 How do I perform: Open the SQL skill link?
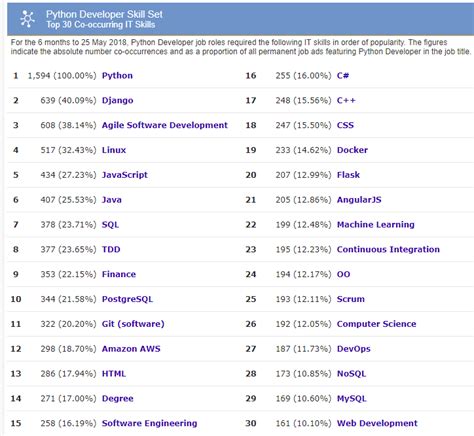click(110, 225)
